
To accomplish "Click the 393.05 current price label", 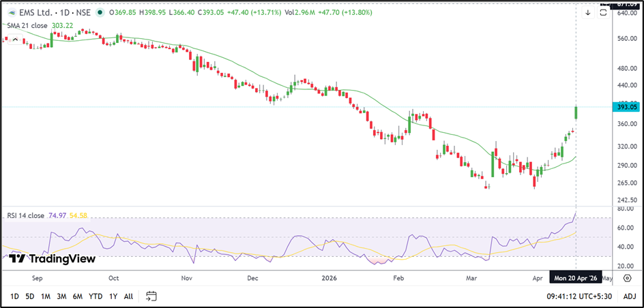I will click(x=626, y=107).
